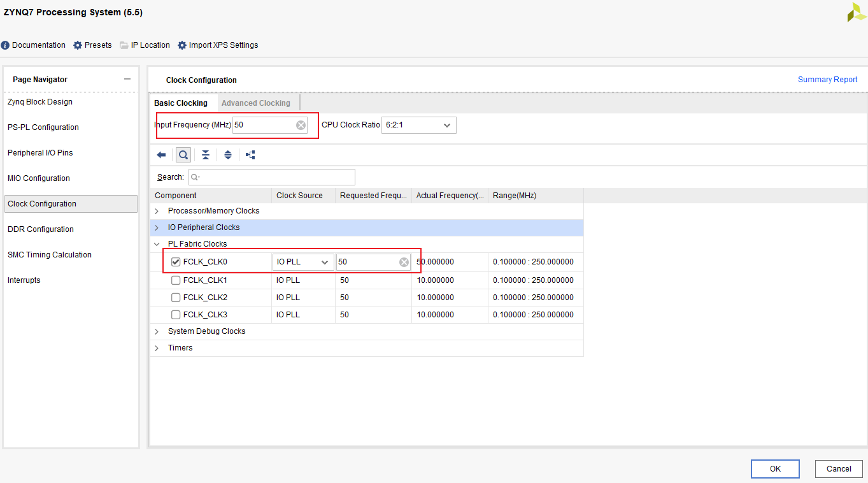
Task: Open the CPU Clock Ratio dropdown
Action: coord(419,125)
